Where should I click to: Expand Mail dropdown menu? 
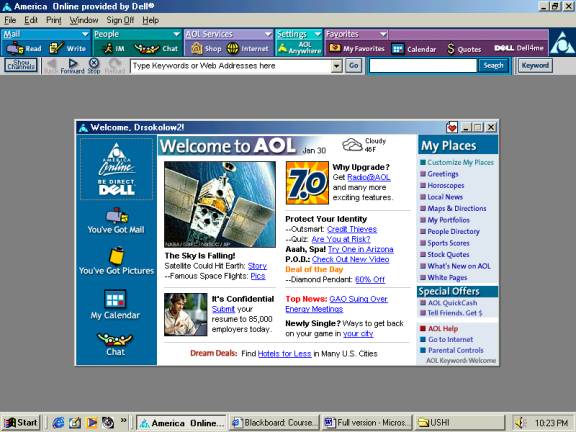click(85, 34)
